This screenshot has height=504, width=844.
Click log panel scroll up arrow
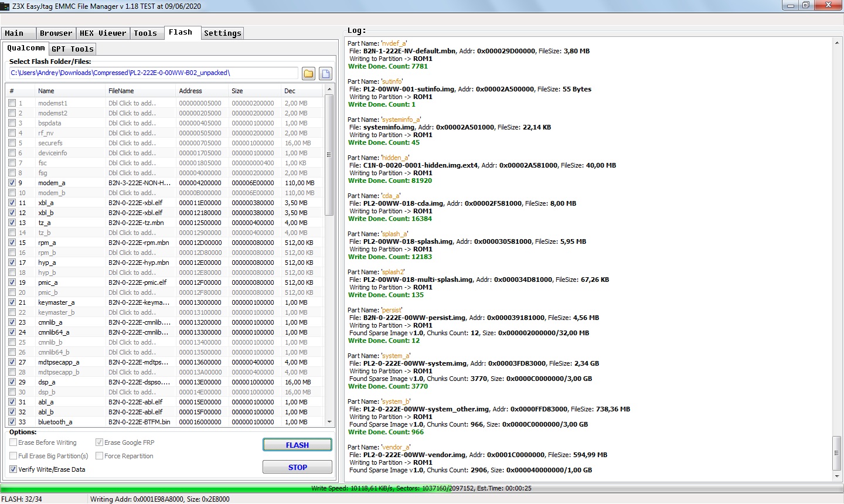[837, 43]
